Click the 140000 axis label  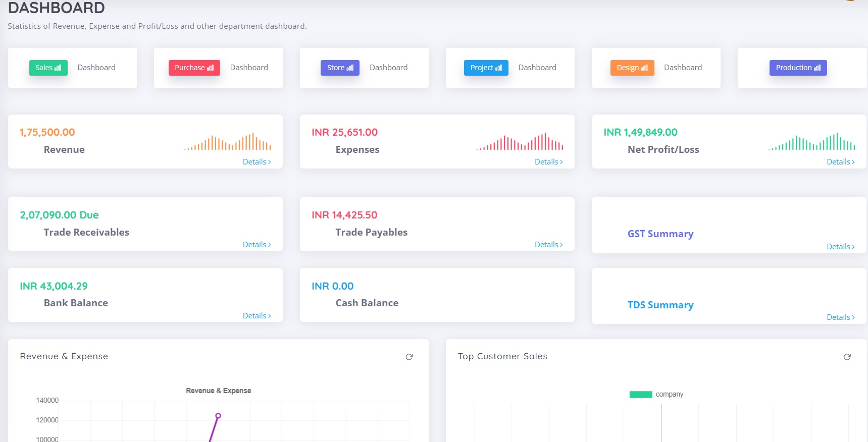tap(47, 400)
